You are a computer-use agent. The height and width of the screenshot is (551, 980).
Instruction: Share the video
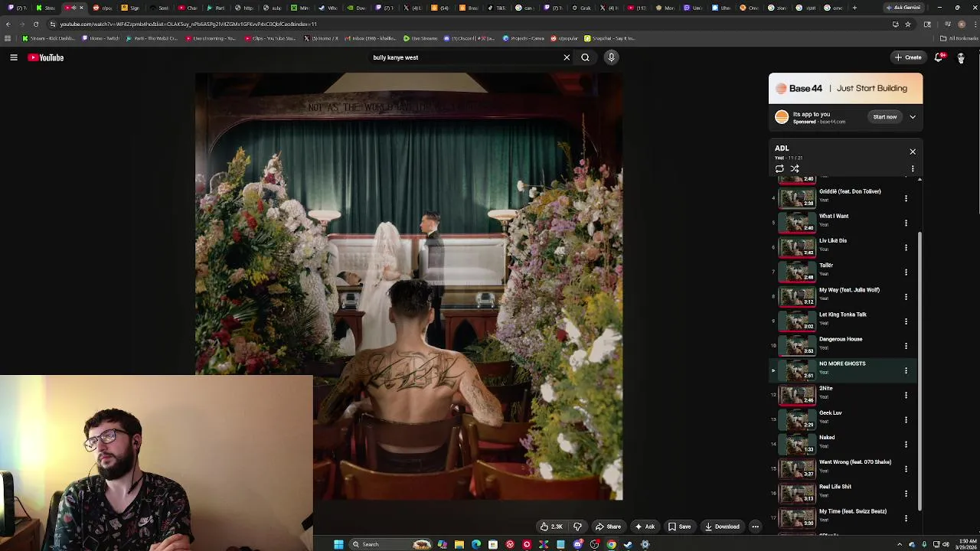point(608,527)
